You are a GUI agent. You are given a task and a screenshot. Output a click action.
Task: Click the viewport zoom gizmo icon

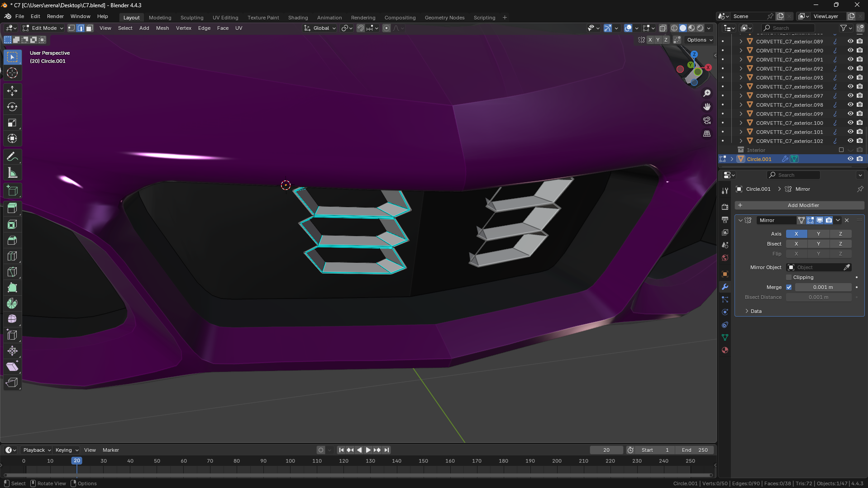707,93
